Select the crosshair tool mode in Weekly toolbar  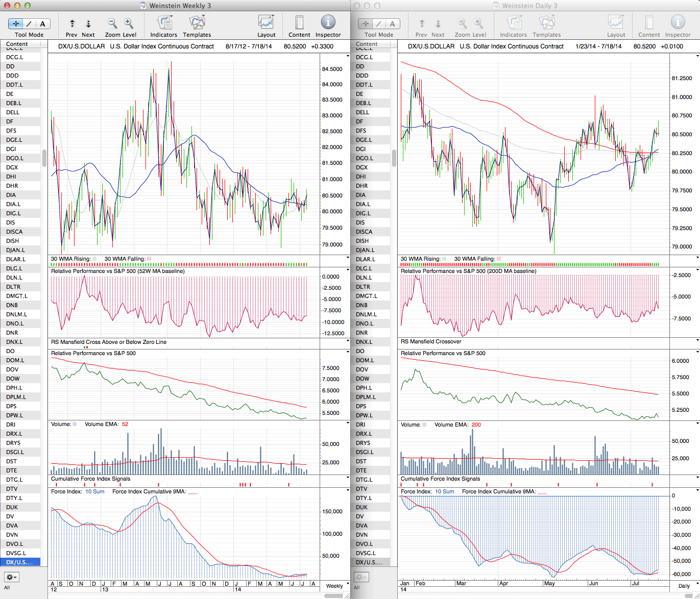click(16, 23)
